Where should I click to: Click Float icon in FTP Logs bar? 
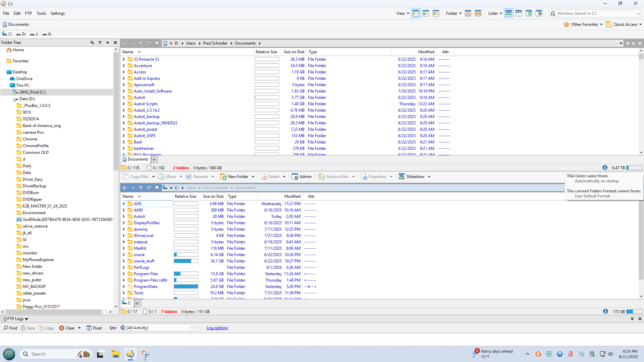point(94,328)
